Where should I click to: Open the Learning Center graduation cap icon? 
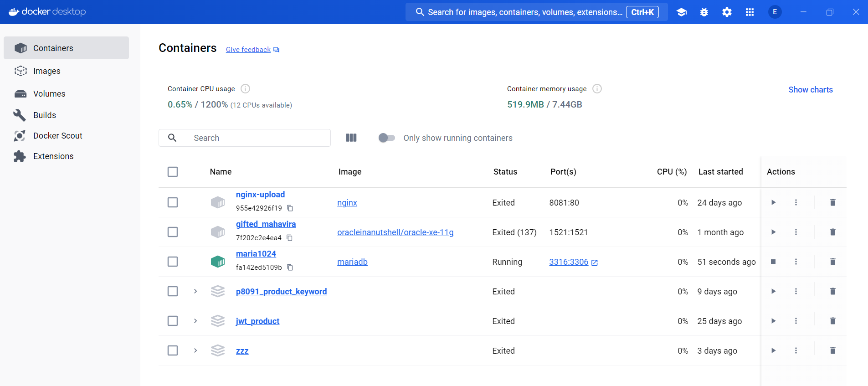point(682,12)
